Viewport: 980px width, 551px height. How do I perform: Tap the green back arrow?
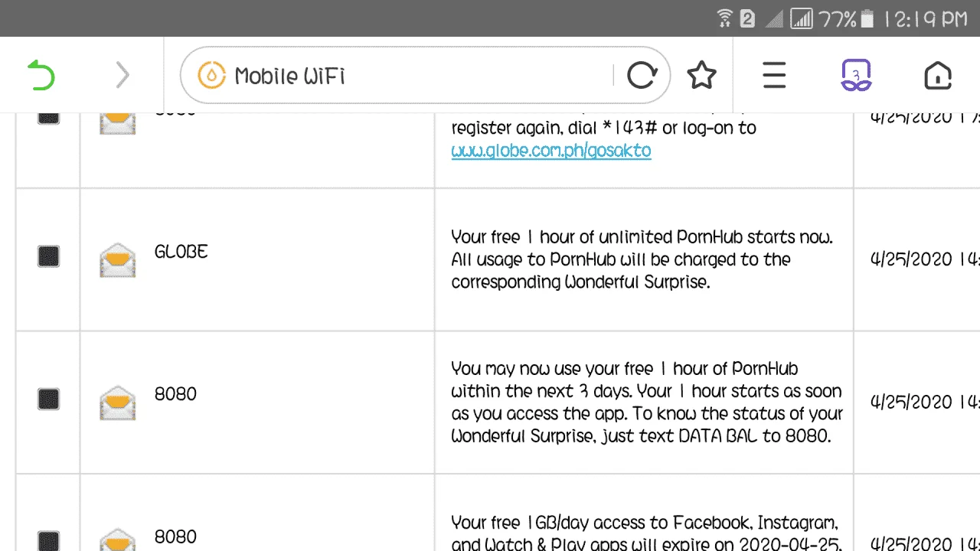pyautogui.click(x=41, y=76)
